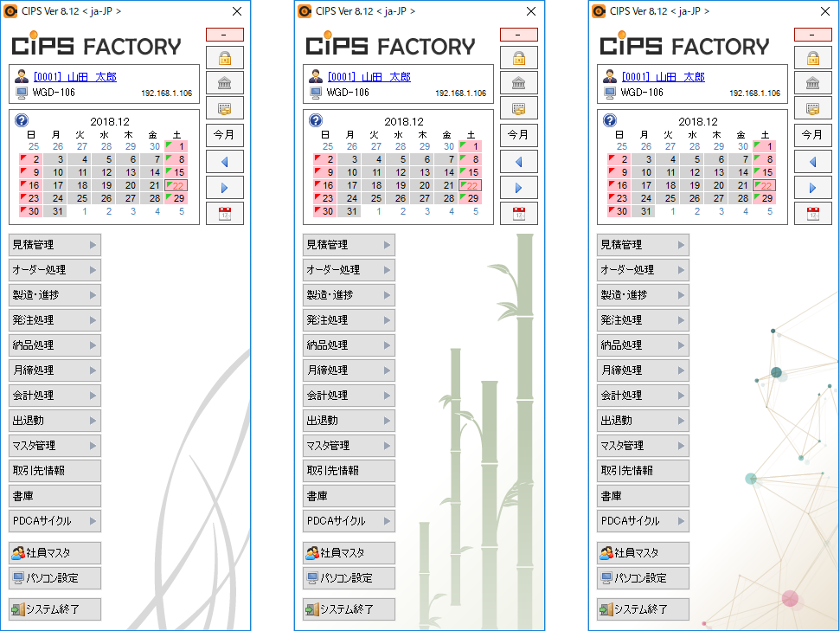This screenshot has height=631, width=840.
Task: Click bank building icon in swirl-background window
Action: point(225,83)
